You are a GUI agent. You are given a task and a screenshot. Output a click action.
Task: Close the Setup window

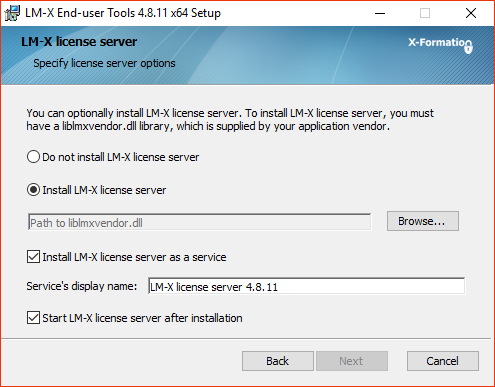tap(471, 13)
